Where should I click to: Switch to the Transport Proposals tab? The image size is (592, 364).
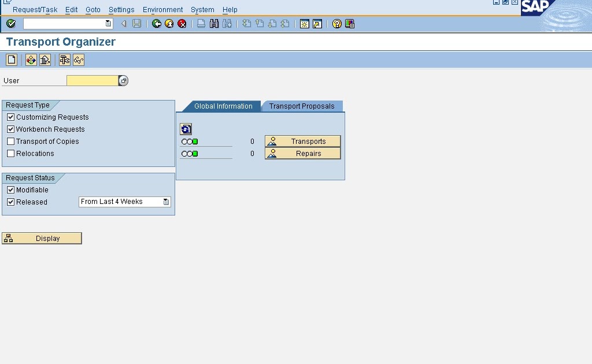click(302, 106)
